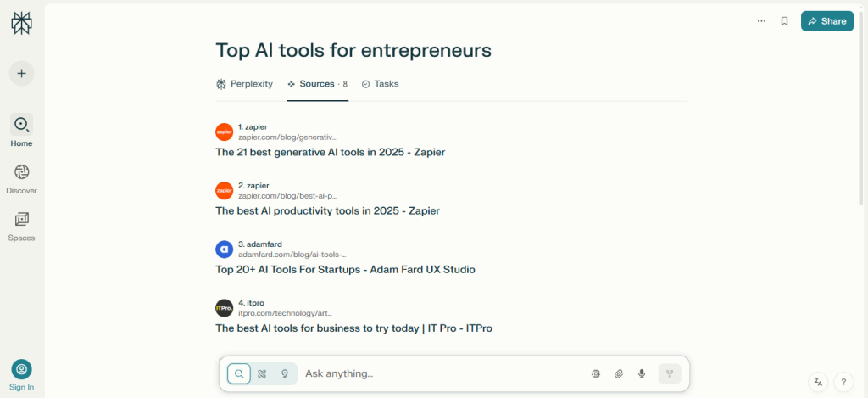Image resolution: width=868 pixels, height=398 pixels.
Task: Open the three-dot more options menu
Action: 761,21
